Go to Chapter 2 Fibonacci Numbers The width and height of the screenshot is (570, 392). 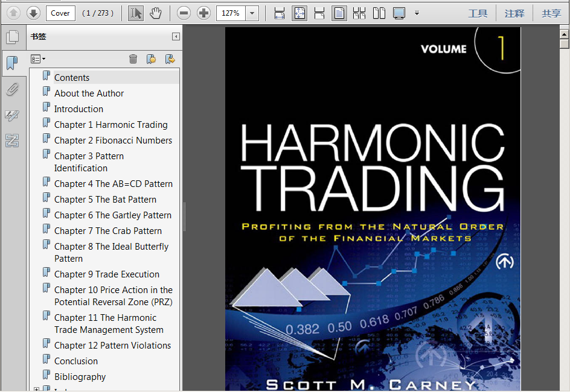tap(113, 140)
